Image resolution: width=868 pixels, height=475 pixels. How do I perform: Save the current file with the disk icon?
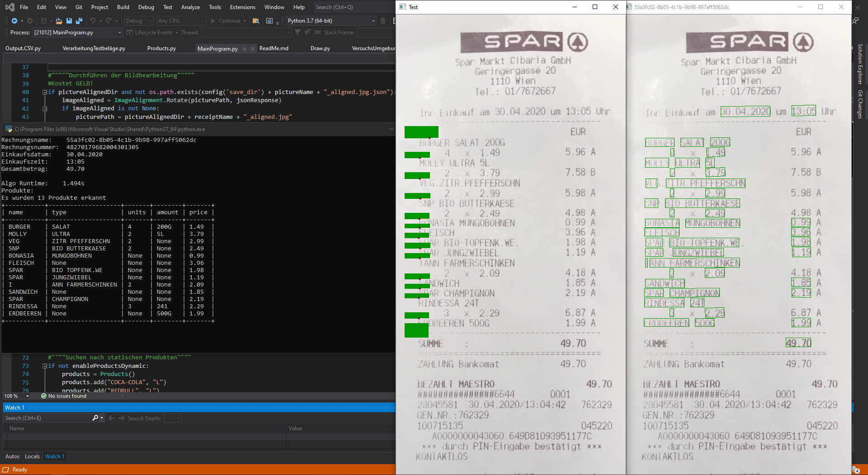[69, 21]
